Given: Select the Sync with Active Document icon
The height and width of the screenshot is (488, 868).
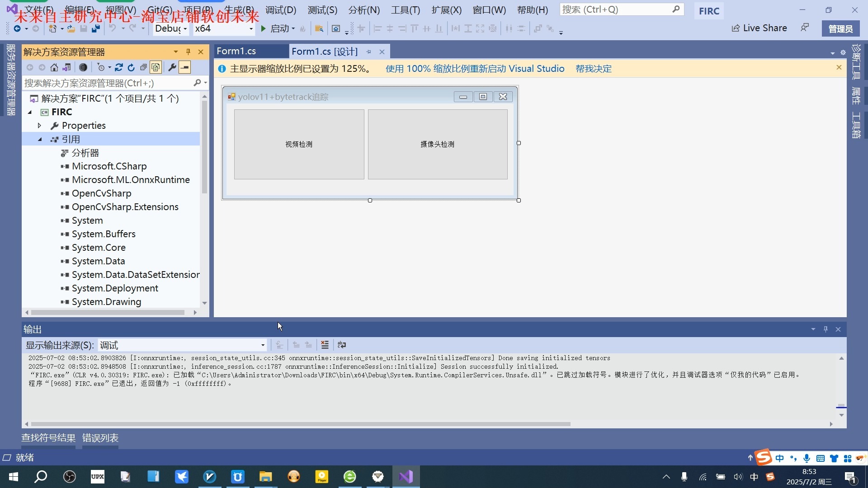Looking at the screenshot, I should [x=119, y=67].
